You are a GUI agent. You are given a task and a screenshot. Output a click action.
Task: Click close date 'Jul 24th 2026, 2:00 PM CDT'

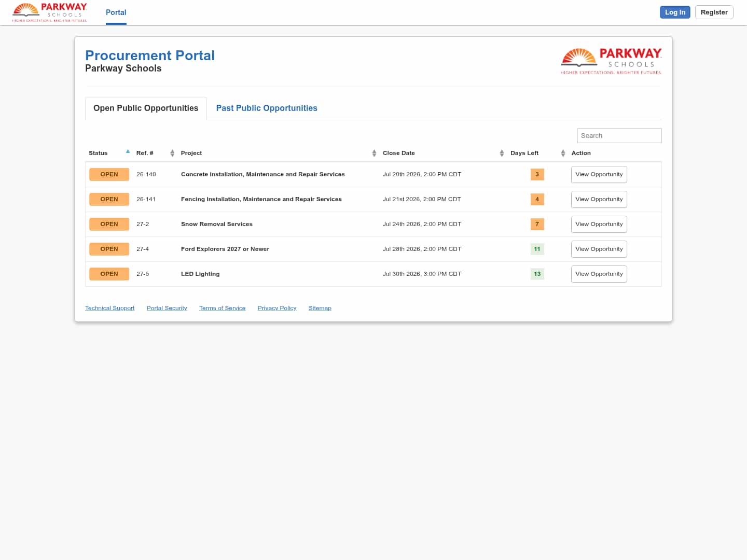pyautogui.click(x=422, y=224)
